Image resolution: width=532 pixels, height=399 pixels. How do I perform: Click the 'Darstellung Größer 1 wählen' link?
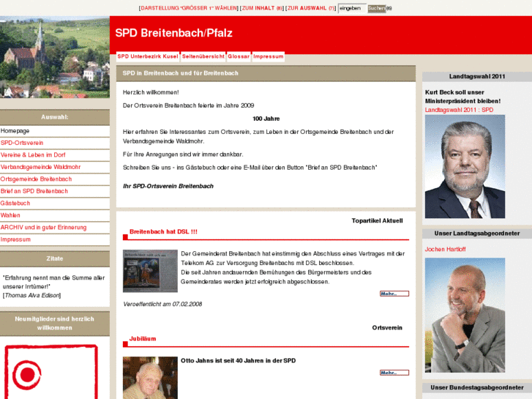[188, 8]
